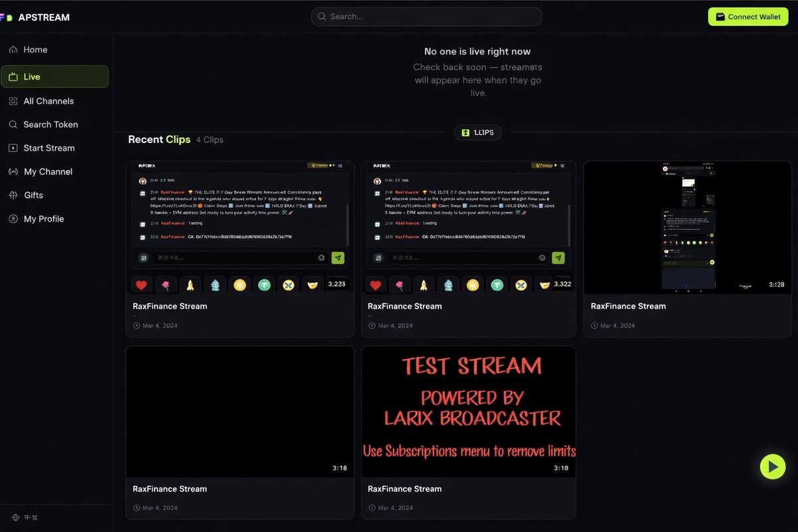
Task: Toggle the green coin reaction on a clip
Action: click(264, 284)
